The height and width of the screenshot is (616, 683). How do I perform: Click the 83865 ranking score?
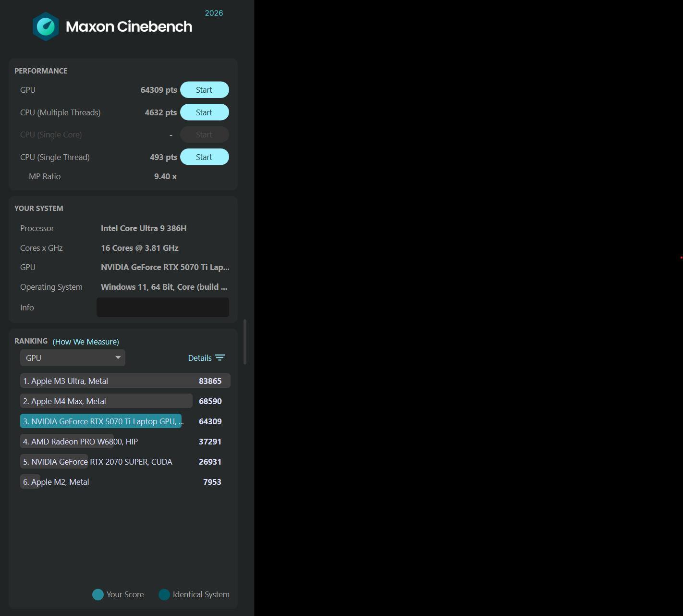pos(210,381)
